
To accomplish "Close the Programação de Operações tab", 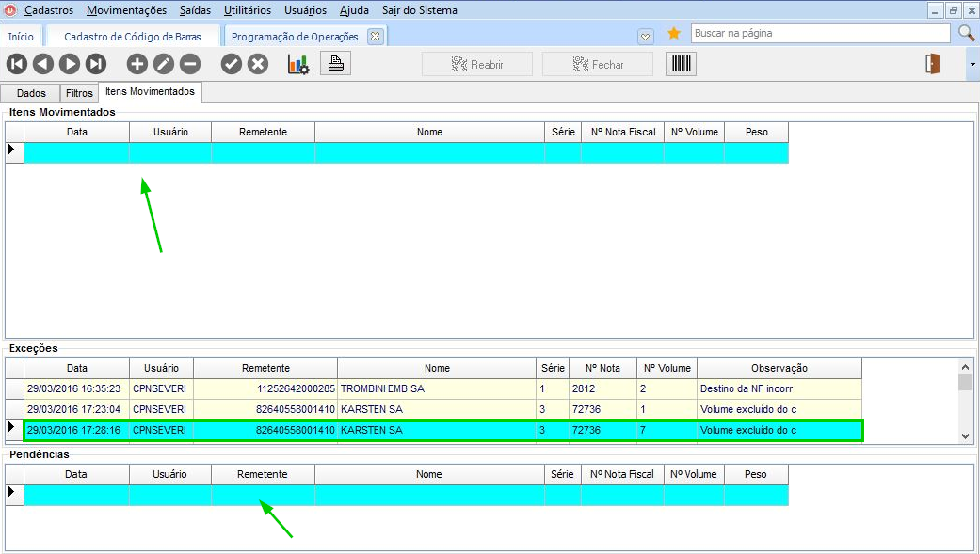I will (375, 37).
